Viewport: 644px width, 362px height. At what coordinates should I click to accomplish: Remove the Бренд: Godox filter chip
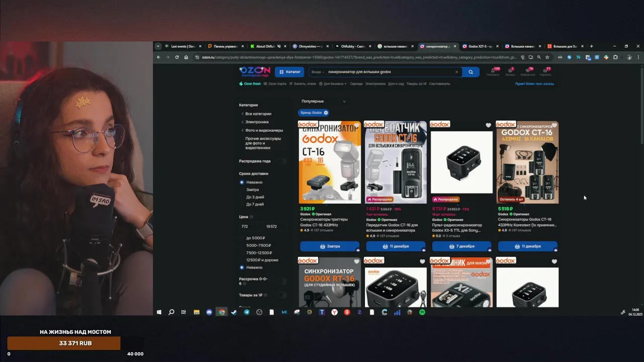point(326,113)
